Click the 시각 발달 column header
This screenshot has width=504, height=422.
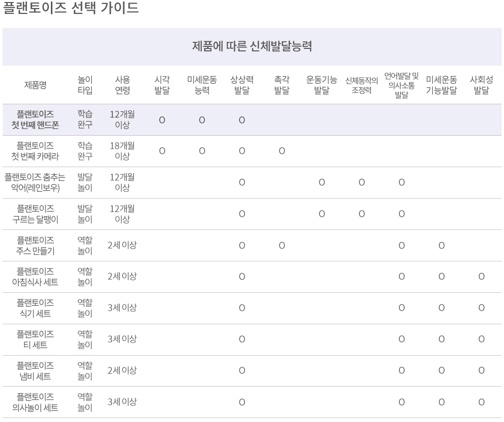point(162,85)
